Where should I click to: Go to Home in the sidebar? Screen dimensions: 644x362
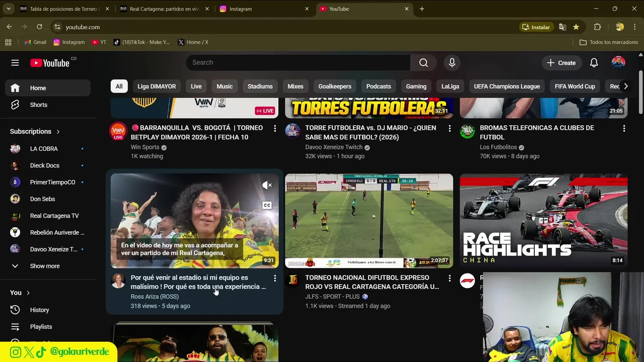[x=48, y=88]
